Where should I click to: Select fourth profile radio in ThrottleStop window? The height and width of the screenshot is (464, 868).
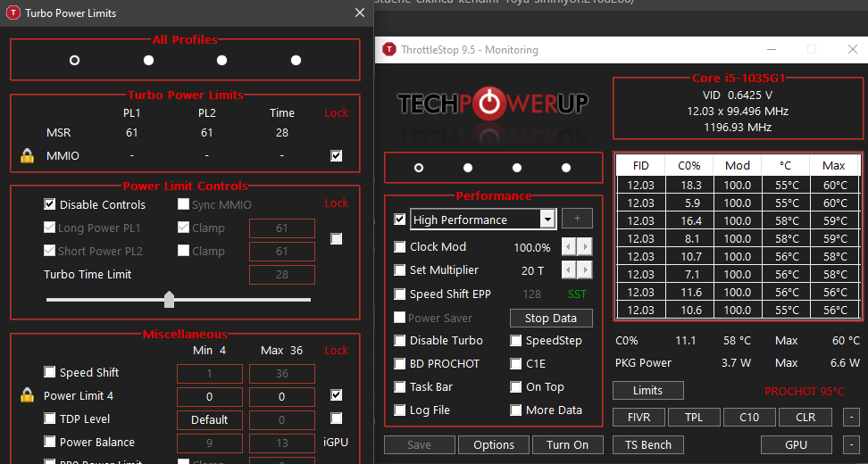click(566, 168)
